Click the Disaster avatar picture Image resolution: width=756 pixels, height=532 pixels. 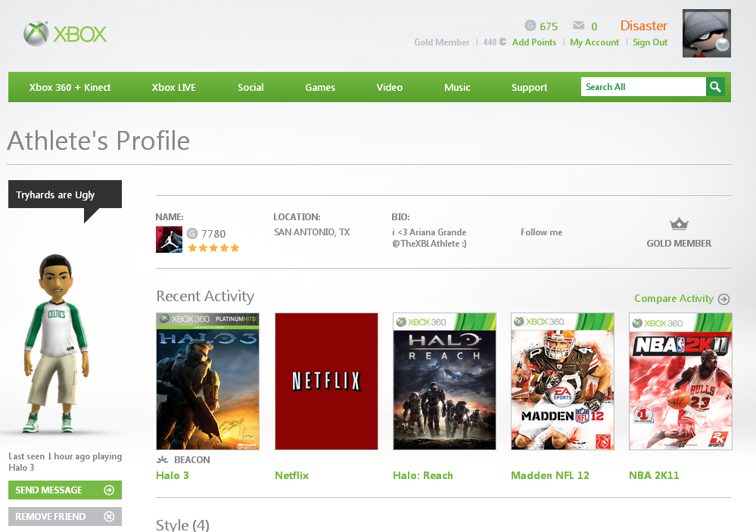tap(706, 33)
